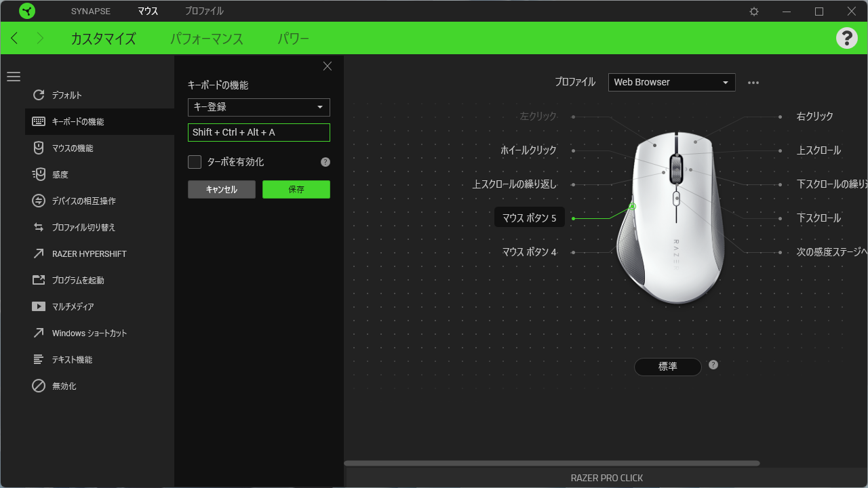This screenshot has width=868, height=488.
Task: Open the キー登録 dropdown
Action: [x=258, y=107]
